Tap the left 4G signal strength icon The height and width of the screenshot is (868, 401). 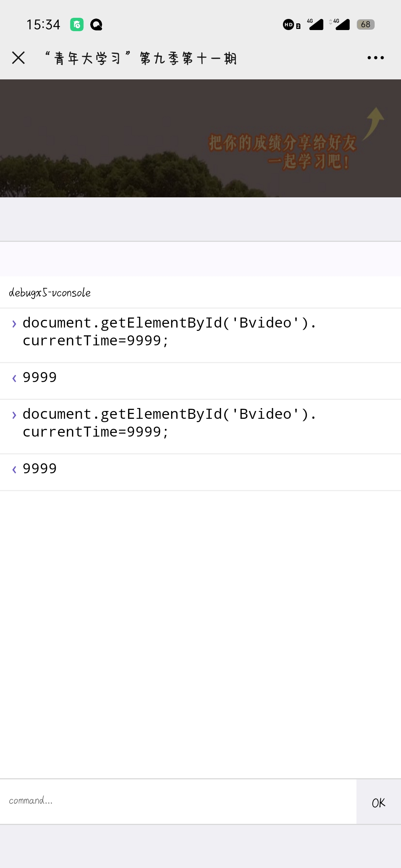tap(315, 24)
